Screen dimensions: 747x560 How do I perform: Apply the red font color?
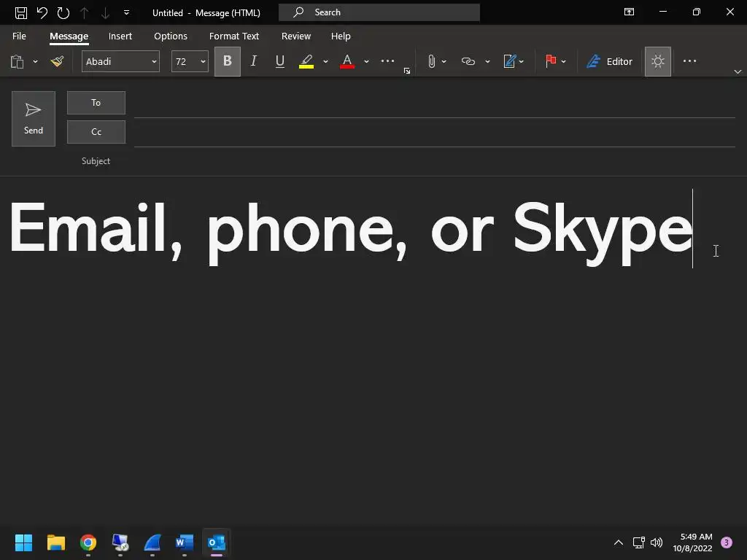347,61
